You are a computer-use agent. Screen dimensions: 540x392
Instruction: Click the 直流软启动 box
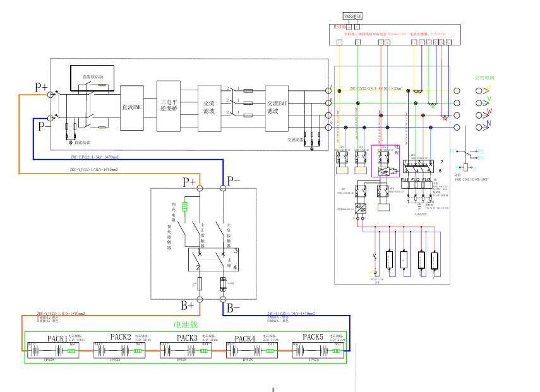[x=92, y=78]
